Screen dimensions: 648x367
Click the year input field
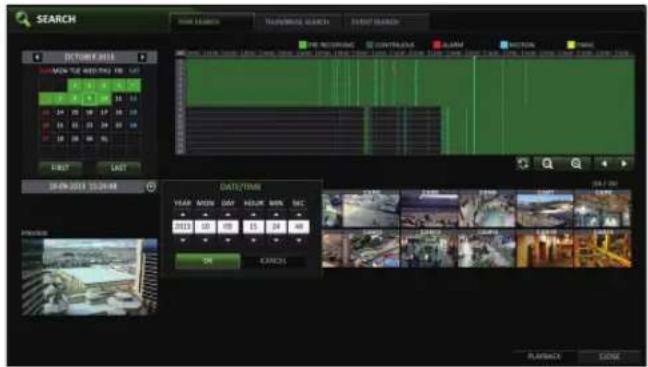[x=183, y=227]
